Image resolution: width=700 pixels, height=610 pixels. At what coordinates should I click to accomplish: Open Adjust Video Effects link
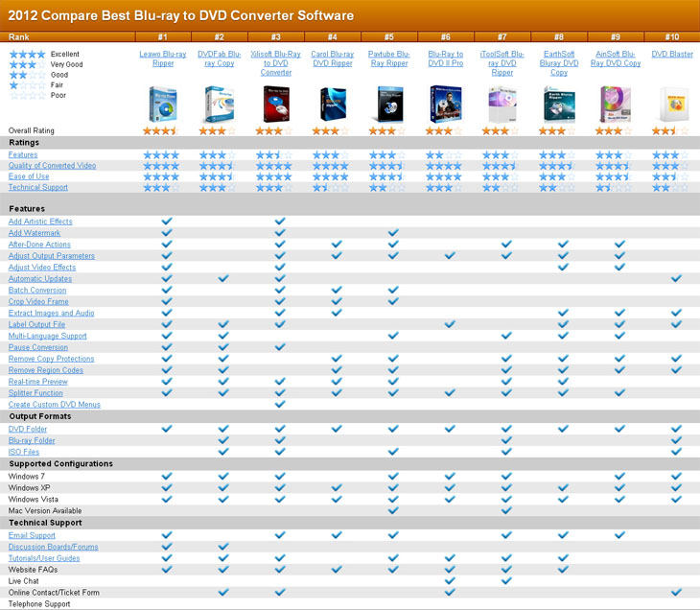pos(42,267)
